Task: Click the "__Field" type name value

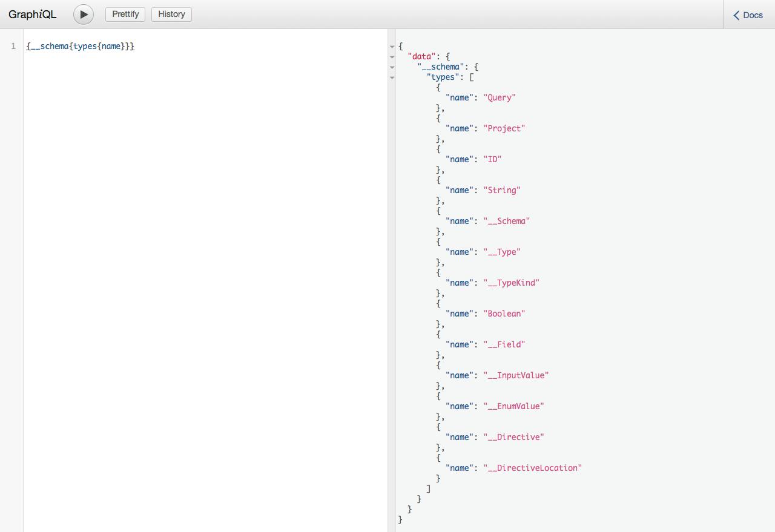Action: click(x=504, y=344)
